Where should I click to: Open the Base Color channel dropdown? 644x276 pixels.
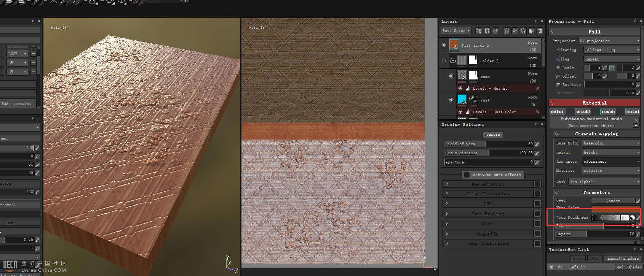(x=455, y=31)
